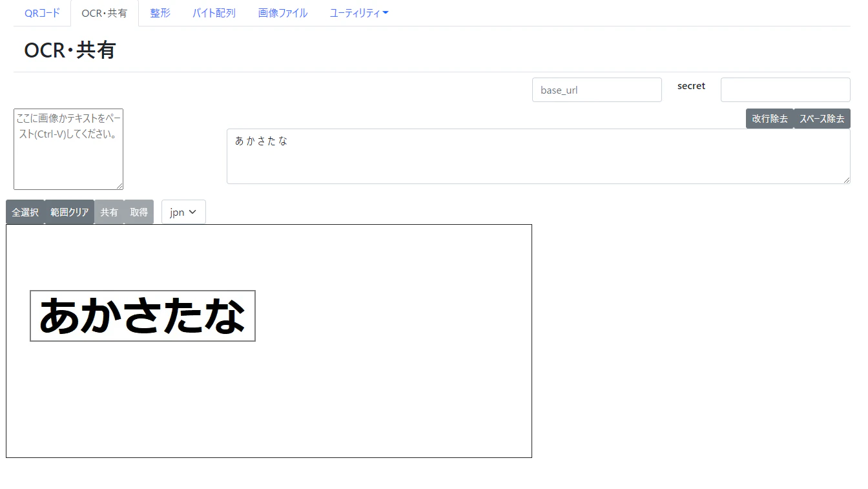Click the 取得 button
The image size is (868, 489).
(139, 212)
